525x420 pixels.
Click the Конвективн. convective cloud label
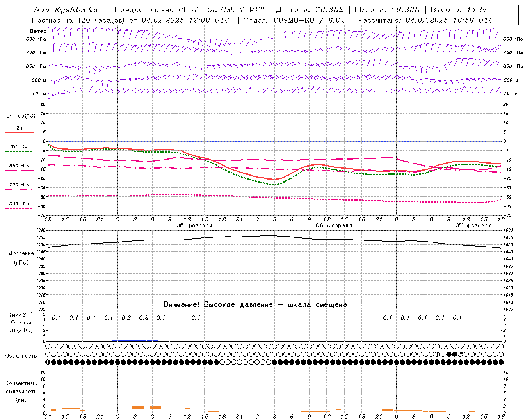(x=21, y=383)
